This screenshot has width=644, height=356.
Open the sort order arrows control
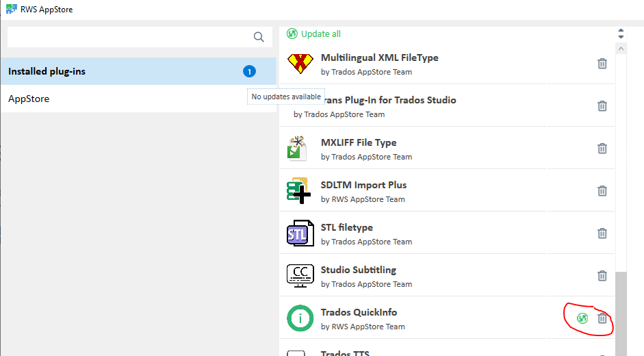621,34
